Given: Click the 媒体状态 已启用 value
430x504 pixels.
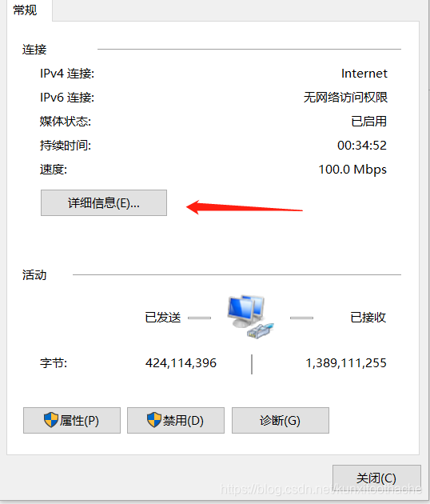Looking at the screenshot, I should [368, 122].
